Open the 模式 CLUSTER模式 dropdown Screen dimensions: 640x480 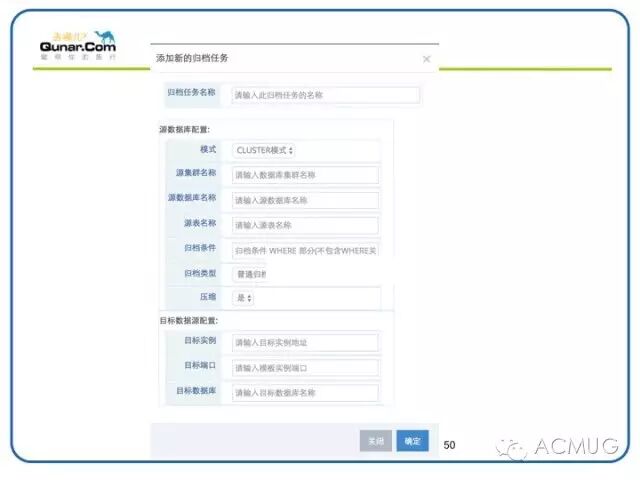click(x=264, y=150)
